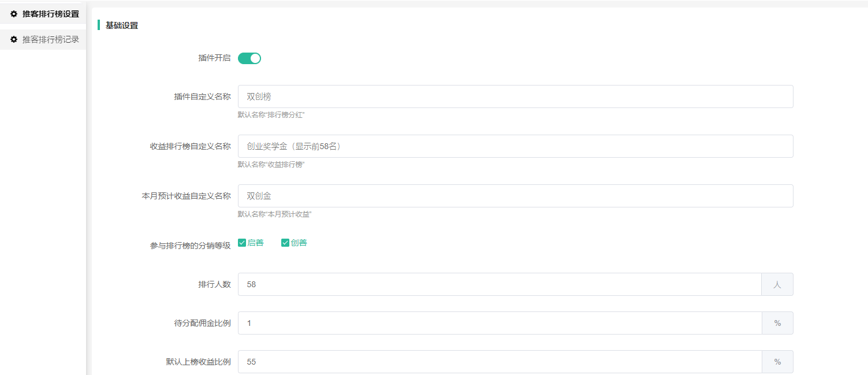The width and height of the screenshot is (868, 375).
Task: Click the 排行人数 field containing 58
Action: (500, 284)
